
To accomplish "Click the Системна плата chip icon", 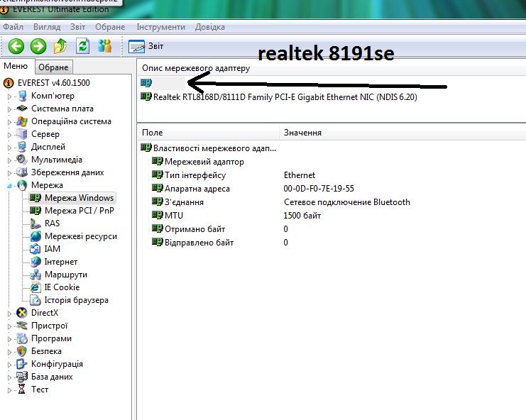I will point(22,109).
